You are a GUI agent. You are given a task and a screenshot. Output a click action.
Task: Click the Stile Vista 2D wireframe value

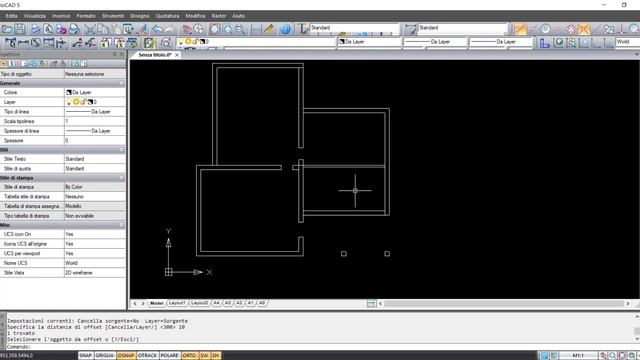[95, 273]
